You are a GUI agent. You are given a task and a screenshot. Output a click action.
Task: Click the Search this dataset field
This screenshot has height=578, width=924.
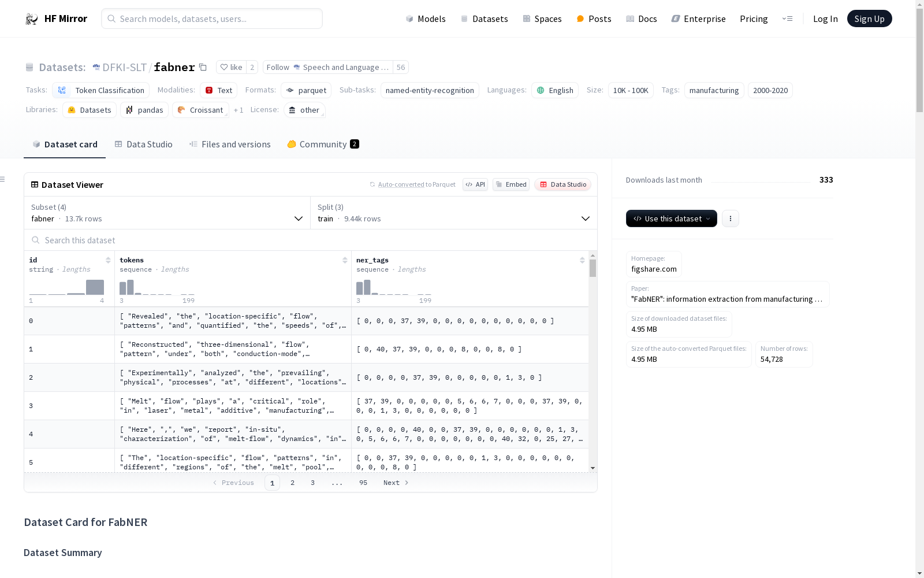click(x=311, y=240)
